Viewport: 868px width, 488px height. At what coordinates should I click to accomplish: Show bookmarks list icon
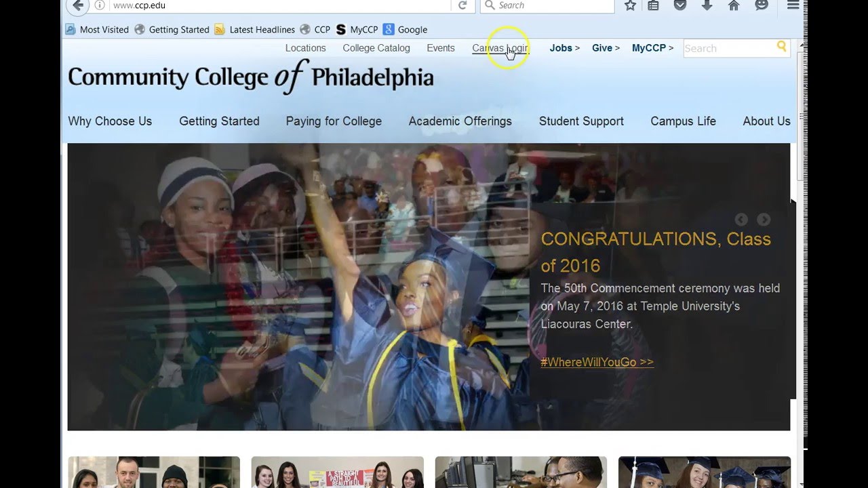[x=653, y=5]
